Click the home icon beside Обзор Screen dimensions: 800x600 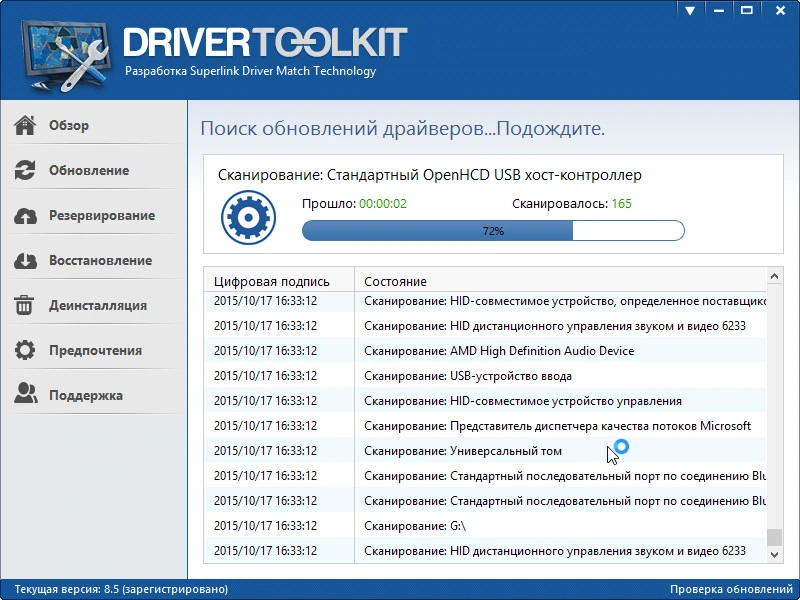24,125
